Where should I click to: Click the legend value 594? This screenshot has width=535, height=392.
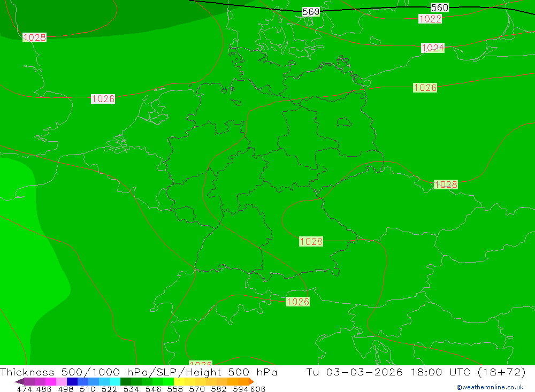241,389
